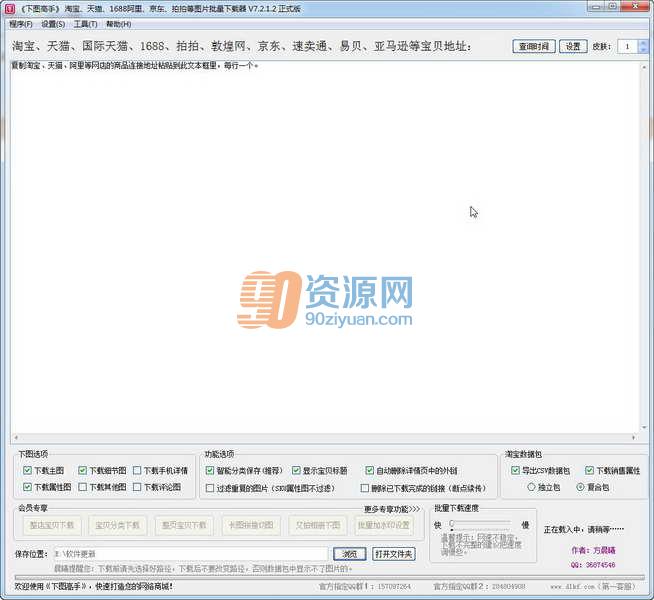
Task: Click the 整页宝贝下载 member button
Action: [x=184, y=525]
